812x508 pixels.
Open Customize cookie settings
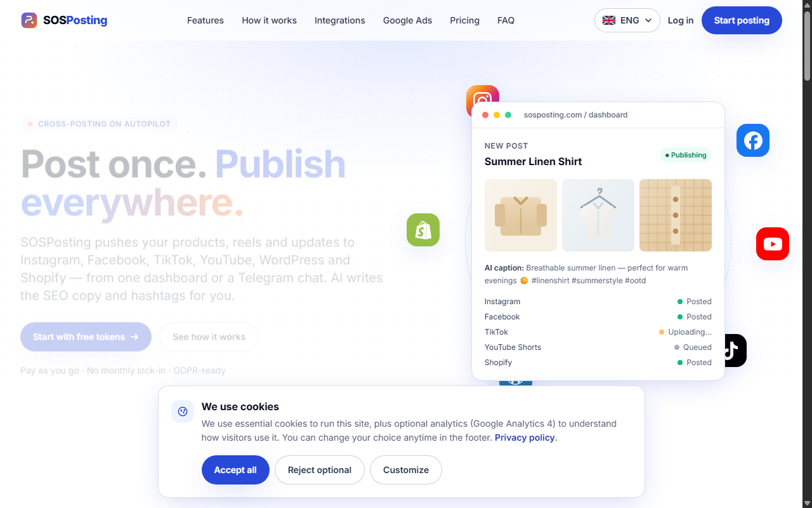click(406, 470)
